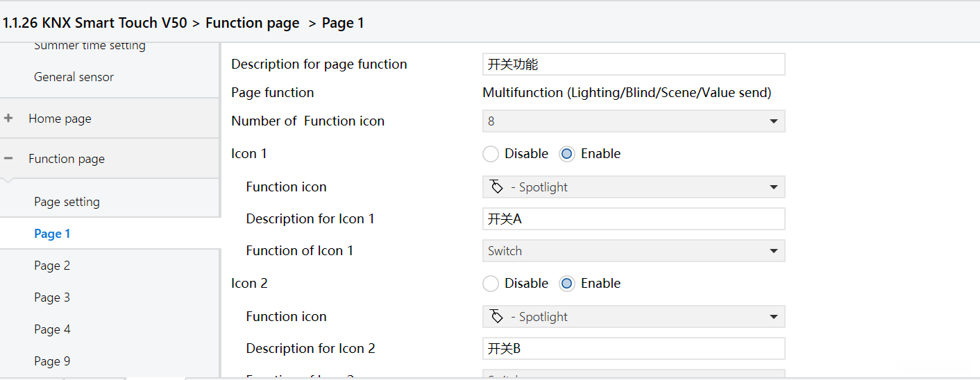Select Page setting in sidebar
The image size is (980, 380).
click(67, 202)
